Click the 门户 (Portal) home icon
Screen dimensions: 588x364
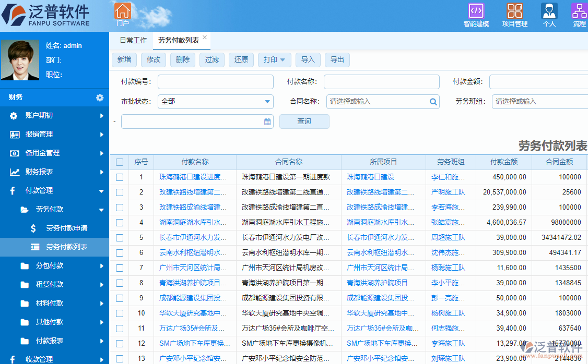123,11
